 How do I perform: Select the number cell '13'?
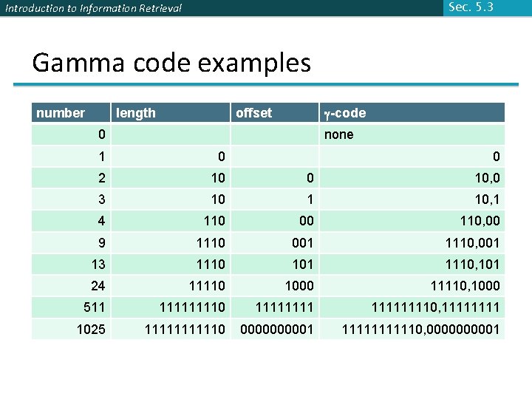coord(71,264)
